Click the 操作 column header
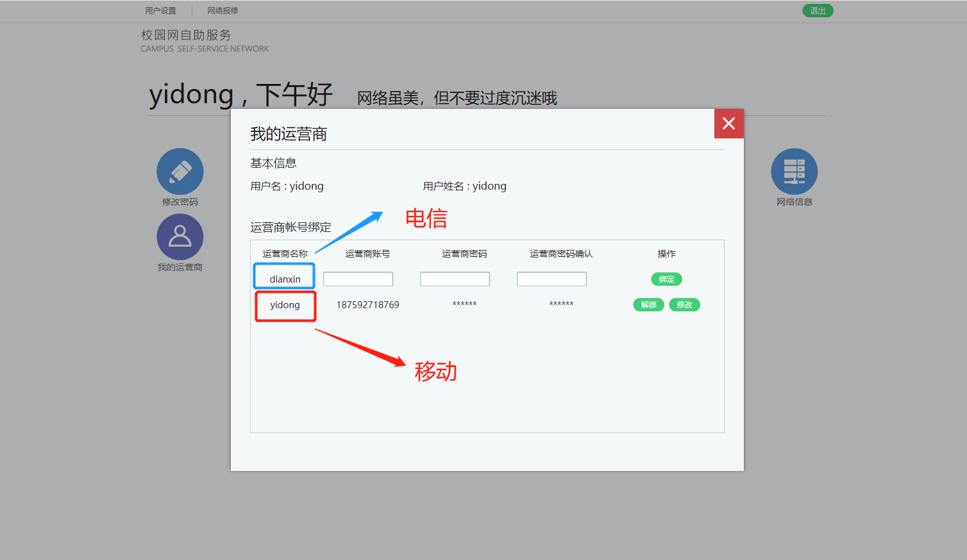 [666, 254]
